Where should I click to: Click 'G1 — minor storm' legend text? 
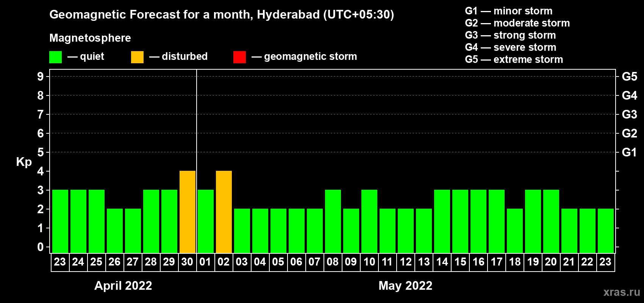509,11
